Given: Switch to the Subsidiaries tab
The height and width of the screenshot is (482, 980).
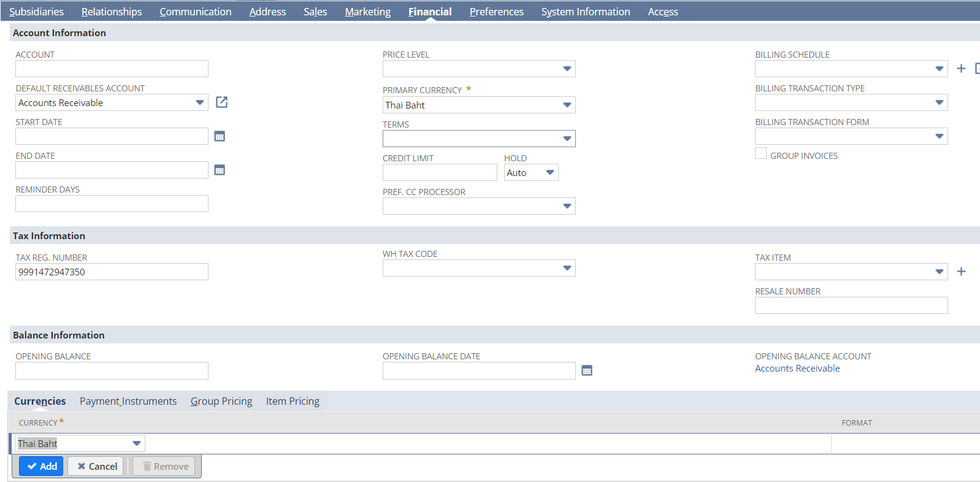Looking at the screenshot, I should (36, 12).
